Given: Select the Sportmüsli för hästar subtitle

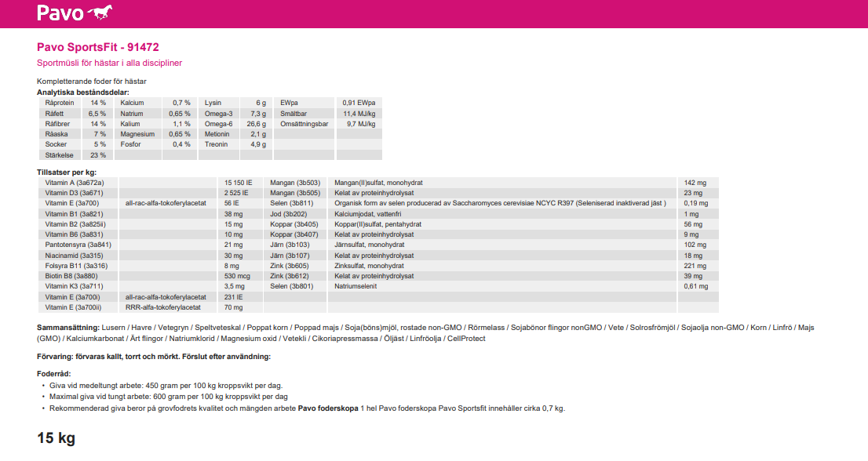Looking at the screenshot, I should 109,63.
